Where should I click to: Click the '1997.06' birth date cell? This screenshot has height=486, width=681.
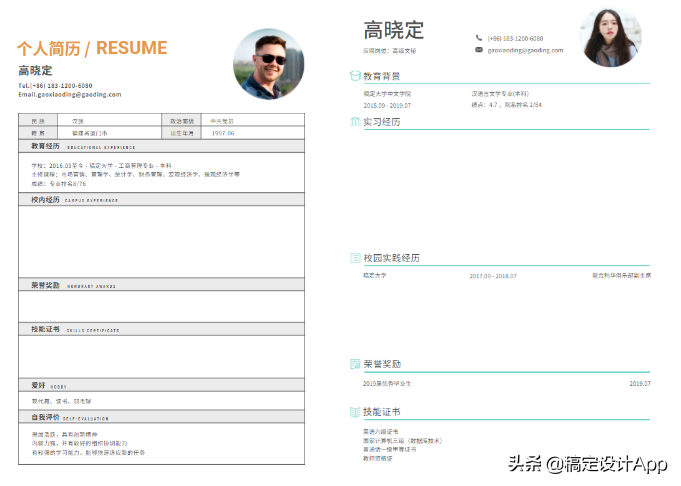253,133
